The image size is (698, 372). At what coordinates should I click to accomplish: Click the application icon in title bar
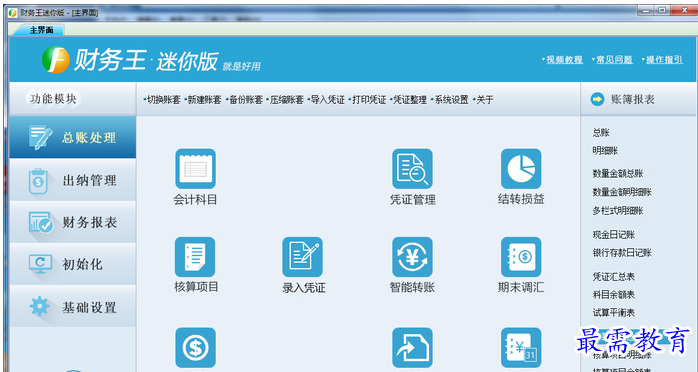click(12, 12)
